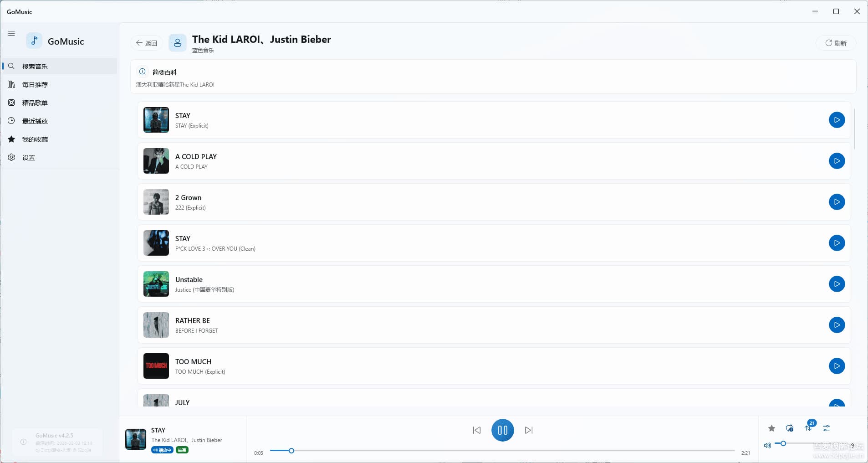Minimize the GoMusic window

[815, 11]
